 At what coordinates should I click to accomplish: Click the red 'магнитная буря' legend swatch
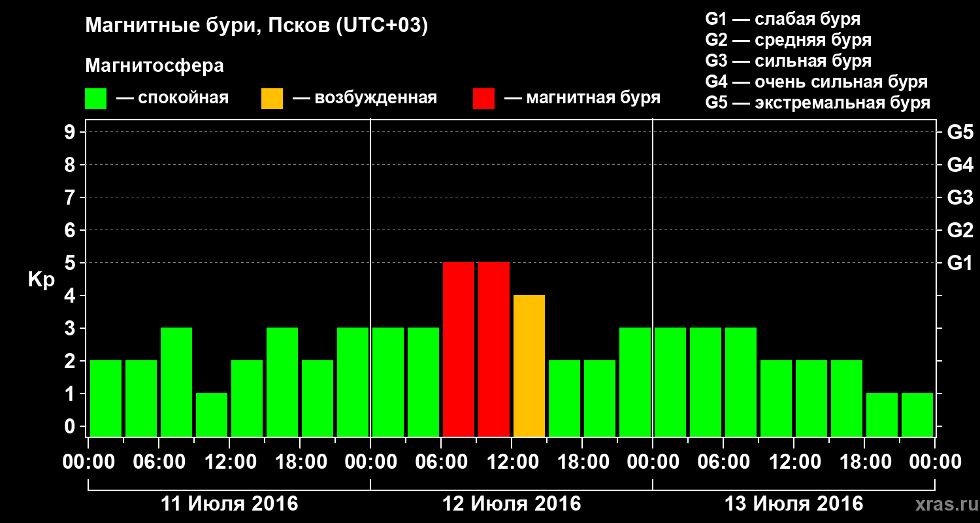[483, 99]
